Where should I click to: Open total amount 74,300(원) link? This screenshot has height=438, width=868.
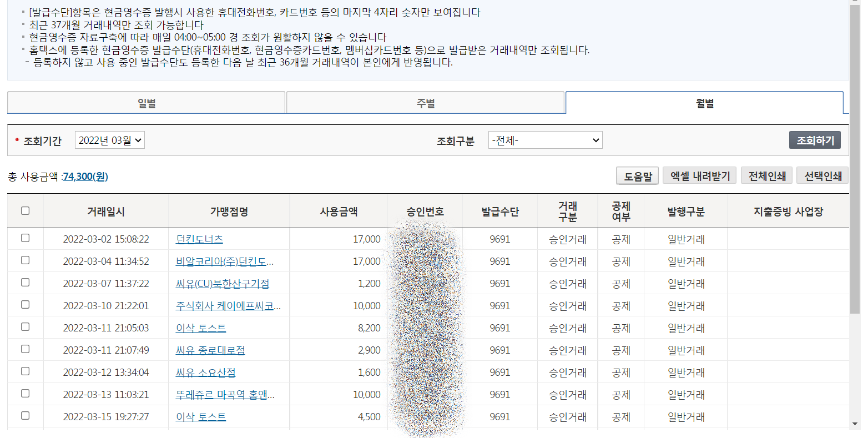(x=85, y=177)
